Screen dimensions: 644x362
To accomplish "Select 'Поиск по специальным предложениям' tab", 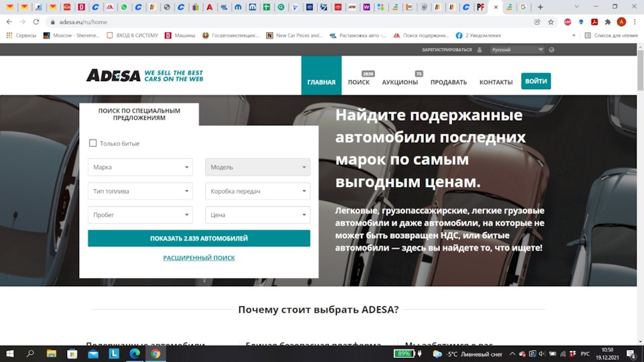I will point(139,114).
